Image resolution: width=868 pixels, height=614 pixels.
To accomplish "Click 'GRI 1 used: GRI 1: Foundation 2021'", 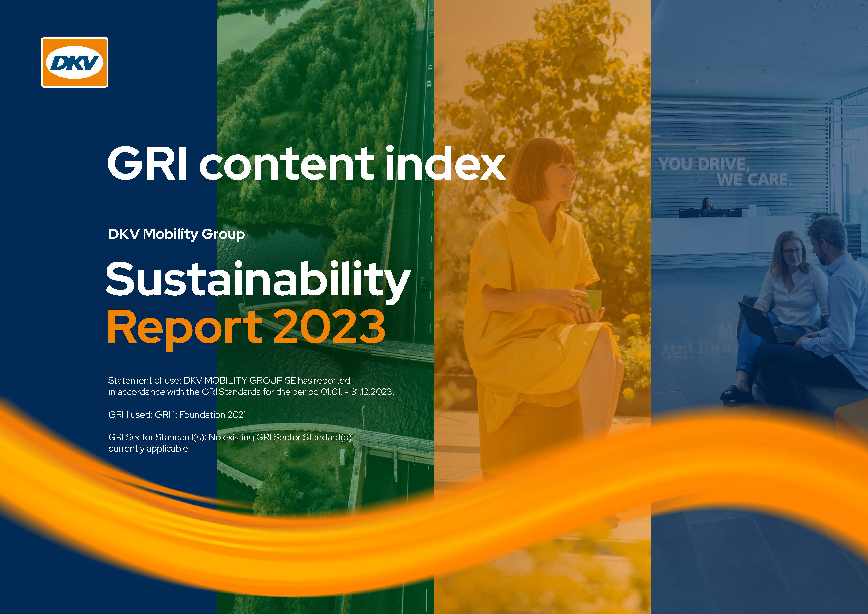I will click(x=177, y=414).
